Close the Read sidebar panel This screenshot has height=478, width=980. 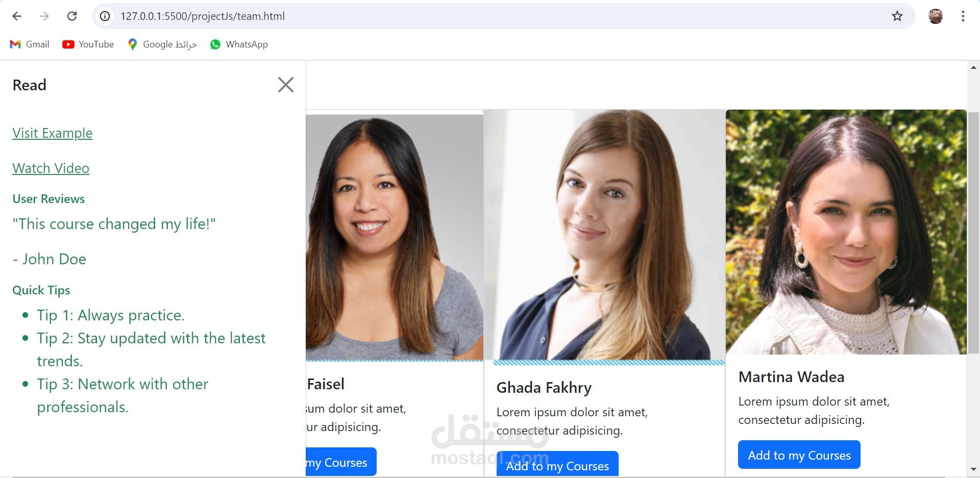click(x=286, y=85)
